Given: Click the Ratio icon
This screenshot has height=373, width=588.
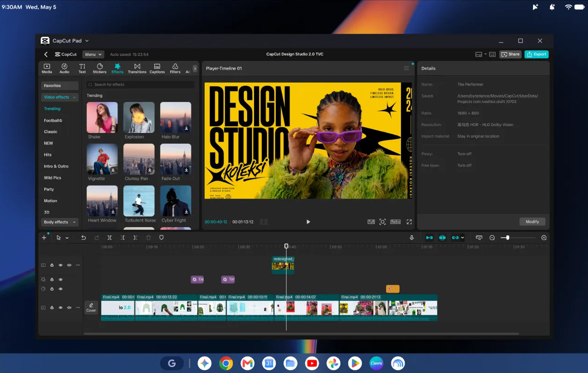Looking at the screenshot, I should (x=395, y=222).
